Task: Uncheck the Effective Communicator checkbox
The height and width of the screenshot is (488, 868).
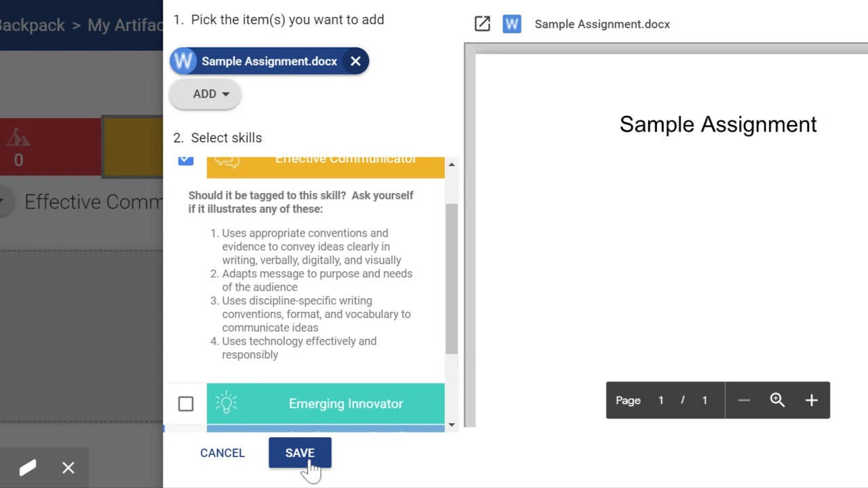Action: pos(186,161)
